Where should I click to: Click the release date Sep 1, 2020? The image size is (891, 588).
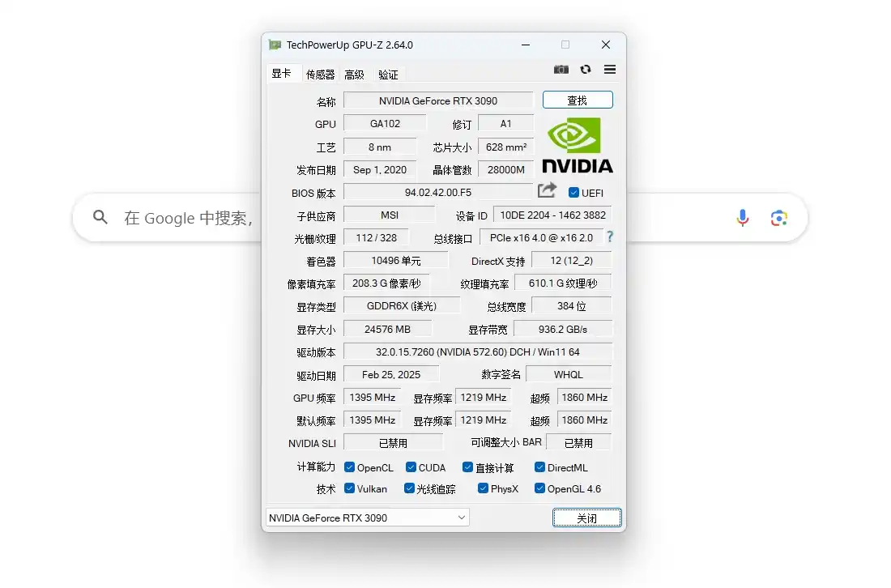[x=380, y=169]
